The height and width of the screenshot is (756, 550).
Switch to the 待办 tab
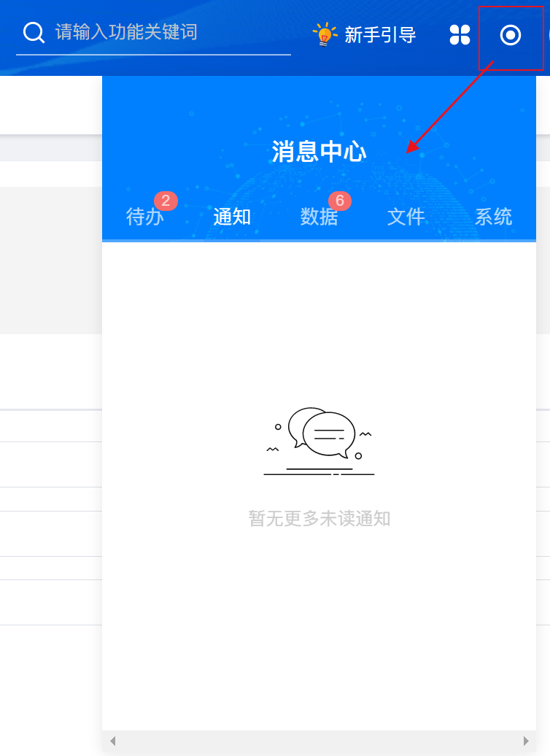[144, 217]
